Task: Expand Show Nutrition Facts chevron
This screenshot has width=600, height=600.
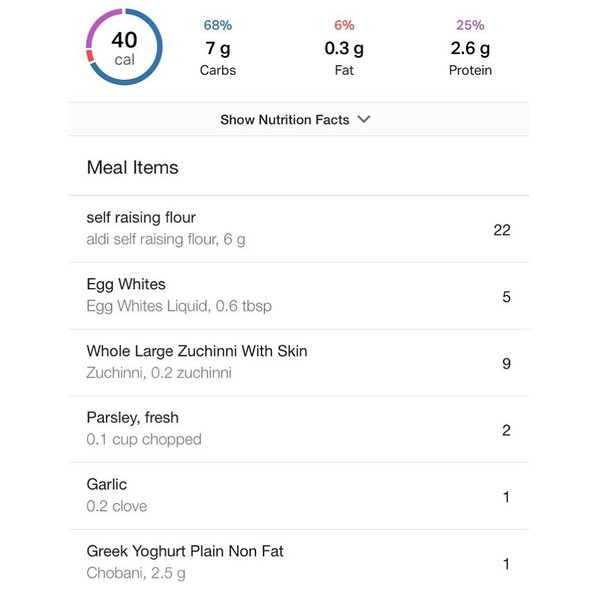Action: (x=364, y=119)
